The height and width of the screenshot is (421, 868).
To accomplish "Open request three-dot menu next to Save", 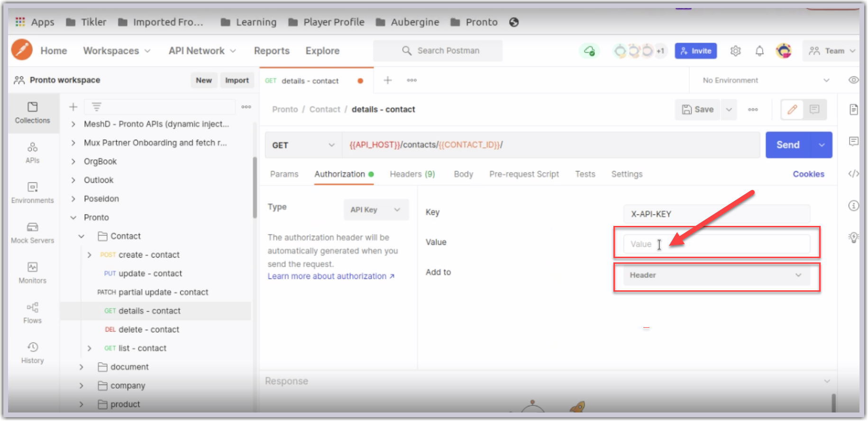I will [753, 109].
